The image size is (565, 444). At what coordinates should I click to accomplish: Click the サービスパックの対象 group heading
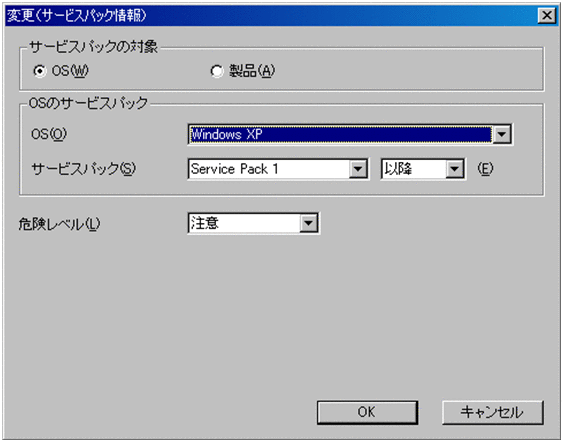coord(93,47)
